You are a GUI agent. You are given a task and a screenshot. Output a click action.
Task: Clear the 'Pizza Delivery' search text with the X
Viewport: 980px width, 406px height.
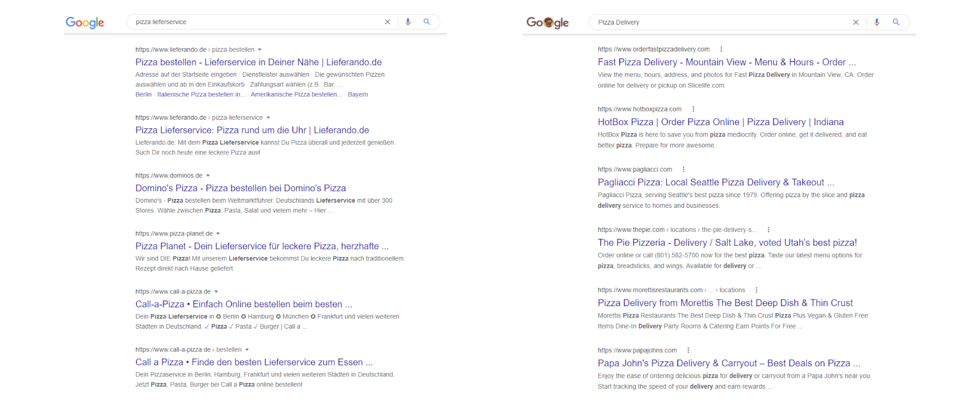coord(856,23)
